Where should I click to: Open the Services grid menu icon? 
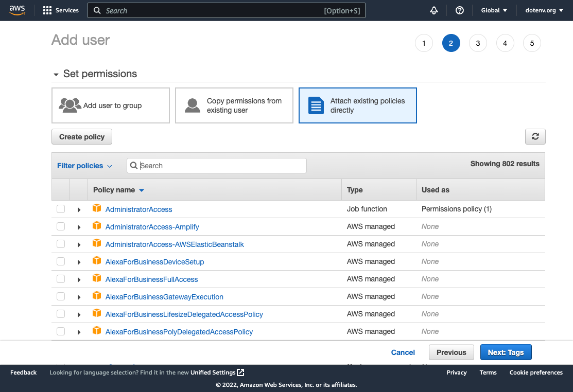click(x=47, y=10)
